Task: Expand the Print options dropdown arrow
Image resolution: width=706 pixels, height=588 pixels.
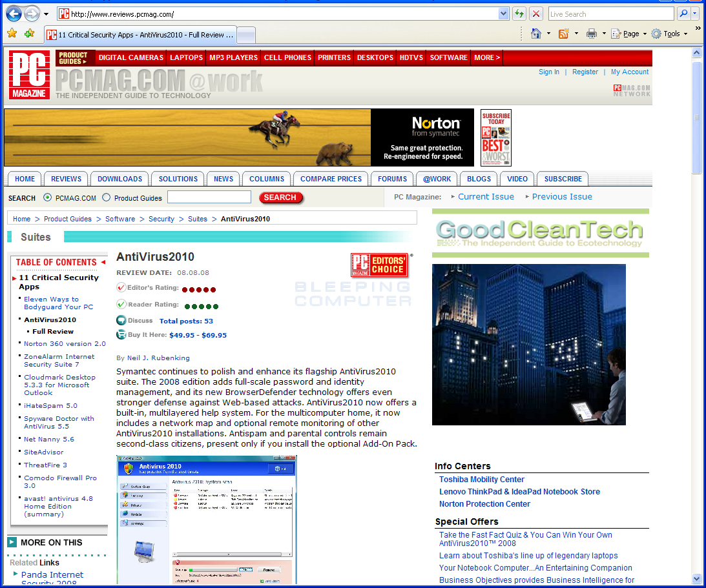Action: [x=604, y=34]
